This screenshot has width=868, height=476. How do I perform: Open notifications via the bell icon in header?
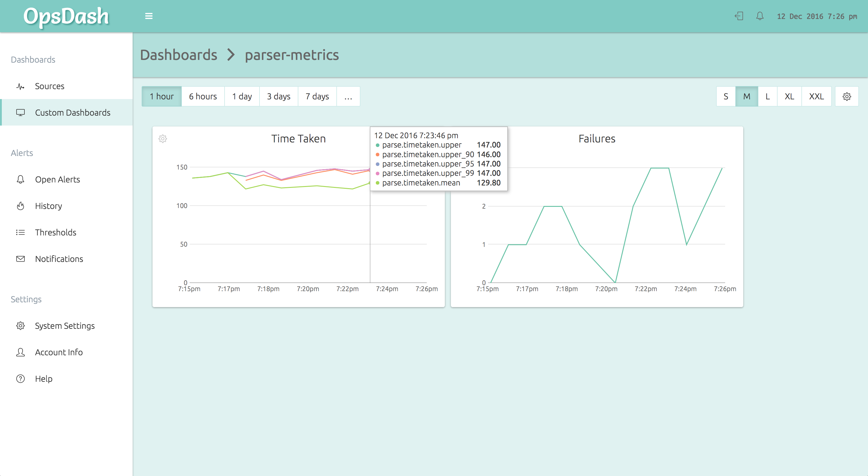760,16
